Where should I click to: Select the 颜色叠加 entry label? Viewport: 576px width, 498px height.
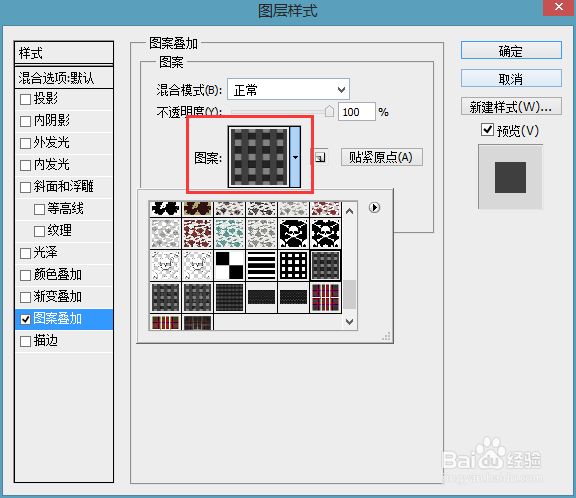58,275
